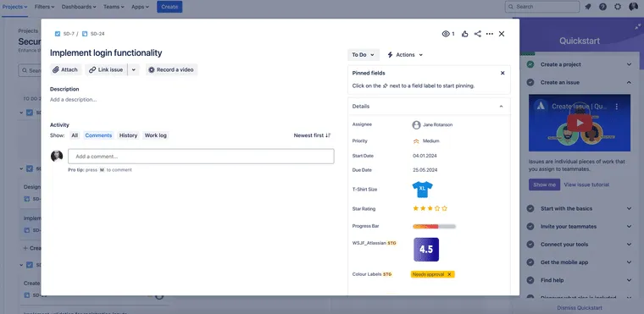Click the Show me button

point(544,185)
